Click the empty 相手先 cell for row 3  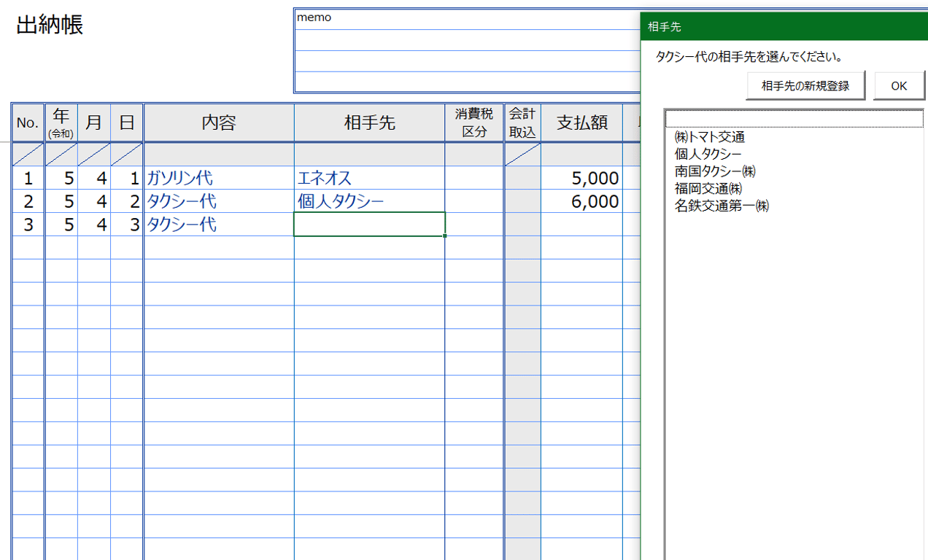click(x=368, y=225)
